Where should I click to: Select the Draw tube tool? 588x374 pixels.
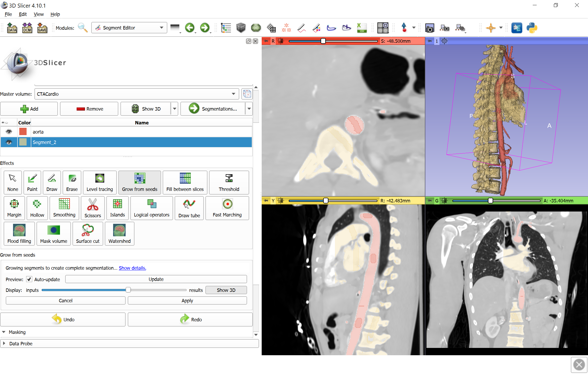[x=188, y=208]
